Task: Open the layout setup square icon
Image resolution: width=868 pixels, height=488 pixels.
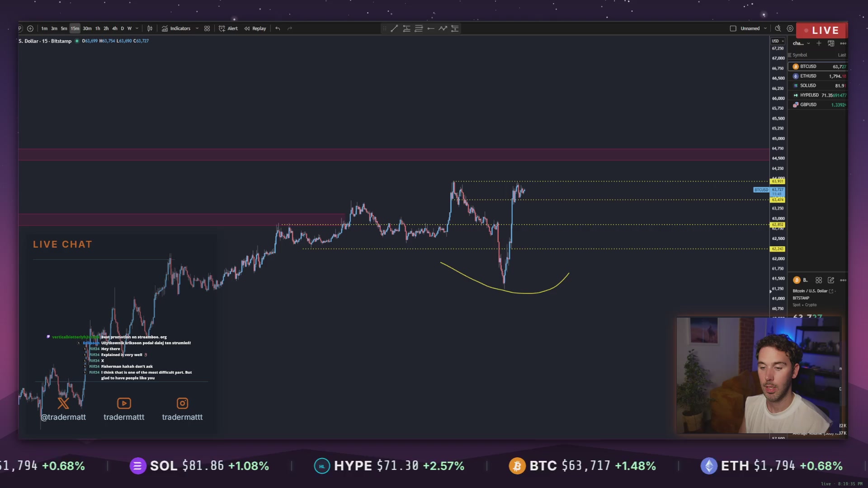Action: (733, 28)
